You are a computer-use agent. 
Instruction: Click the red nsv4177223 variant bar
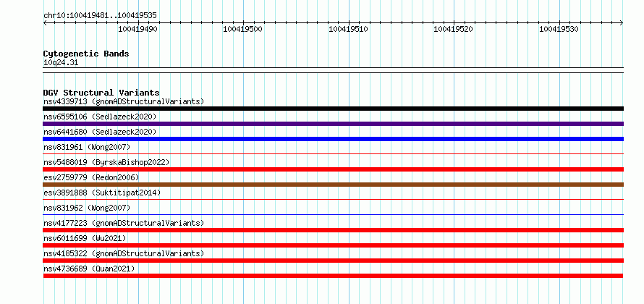pyautogui.click(x=333, y=230)
